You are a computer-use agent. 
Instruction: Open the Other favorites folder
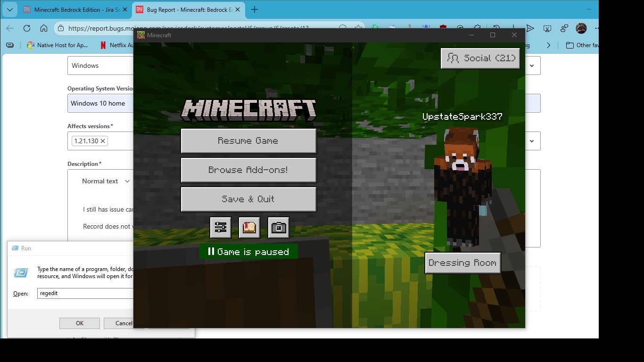coord(582,45)
